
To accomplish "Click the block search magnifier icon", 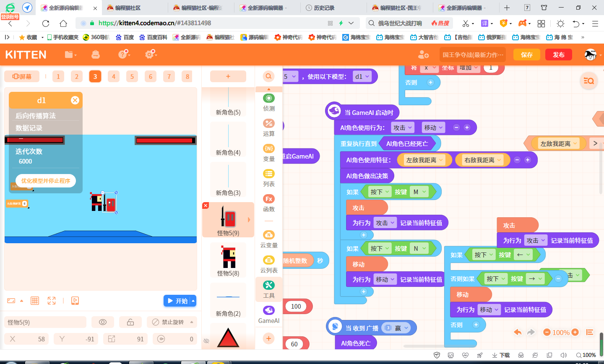I will [x=268, y=76].
